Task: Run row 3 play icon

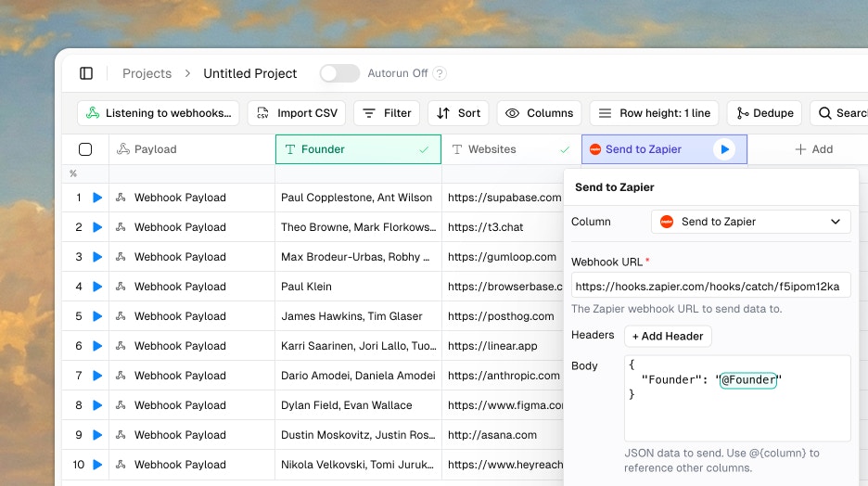Action: pyautogui.click(x=97, y=257)
